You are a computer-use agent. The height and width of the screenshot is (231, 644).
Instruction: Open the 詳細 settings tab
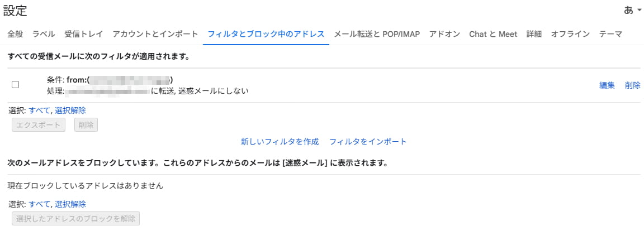534,34
